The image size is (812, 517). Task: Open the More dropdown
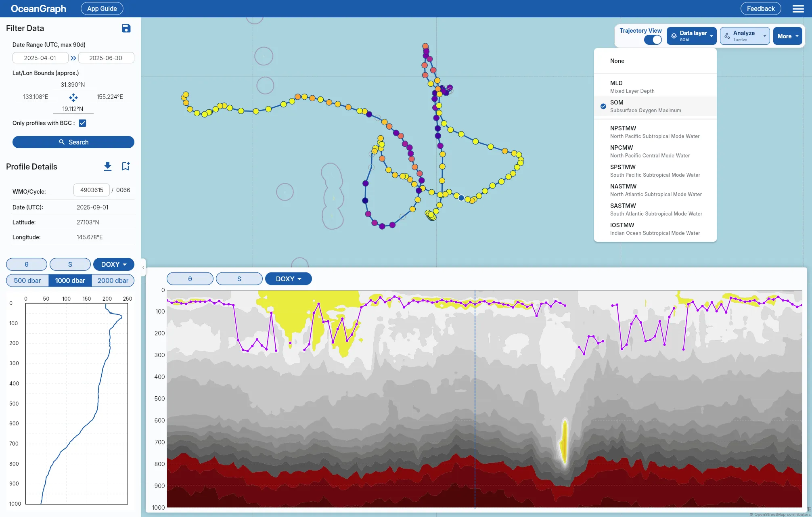click(x=787, y=36)
